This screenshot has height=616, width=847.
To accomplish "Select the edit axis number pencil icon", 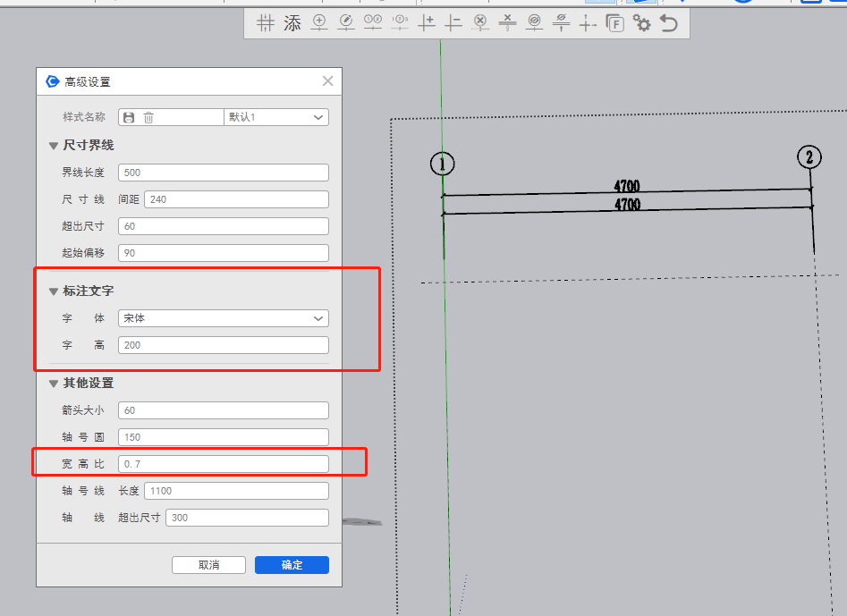I will point(346,23).
